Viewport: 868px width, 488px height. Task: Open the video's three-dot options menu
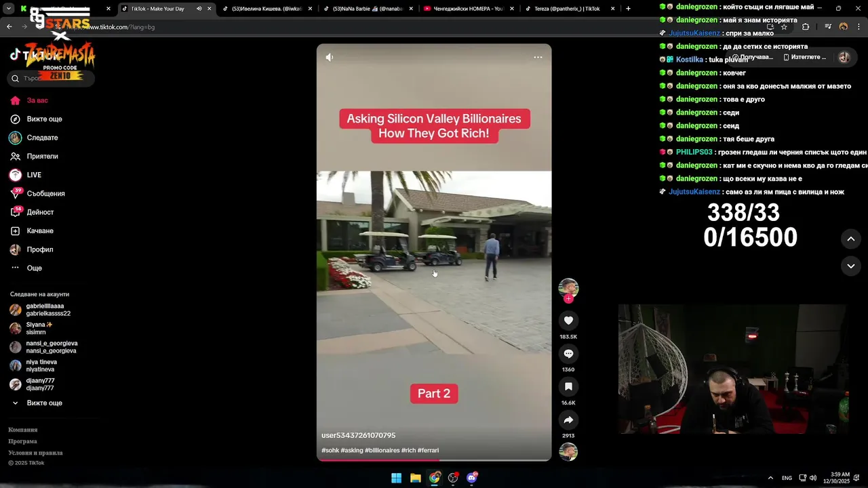pyautogui.click(x=538, y=58)
